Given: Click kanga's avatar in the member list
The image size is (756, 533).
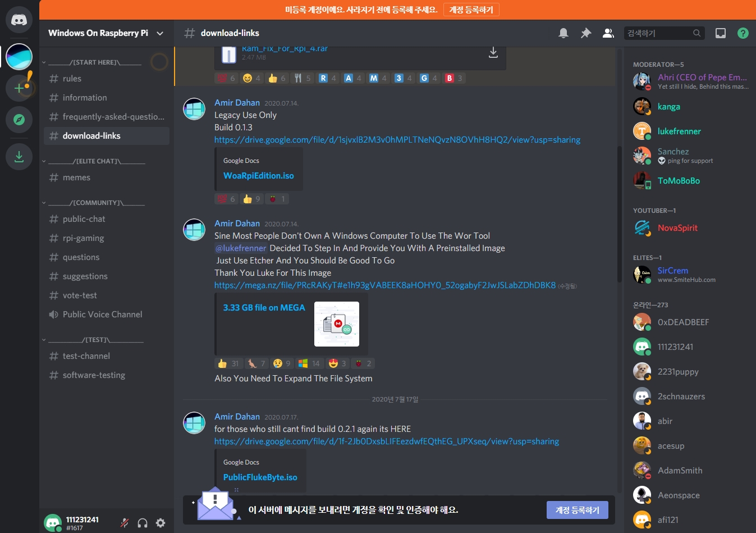Looking at the screenshot, I should pos(642,107).
